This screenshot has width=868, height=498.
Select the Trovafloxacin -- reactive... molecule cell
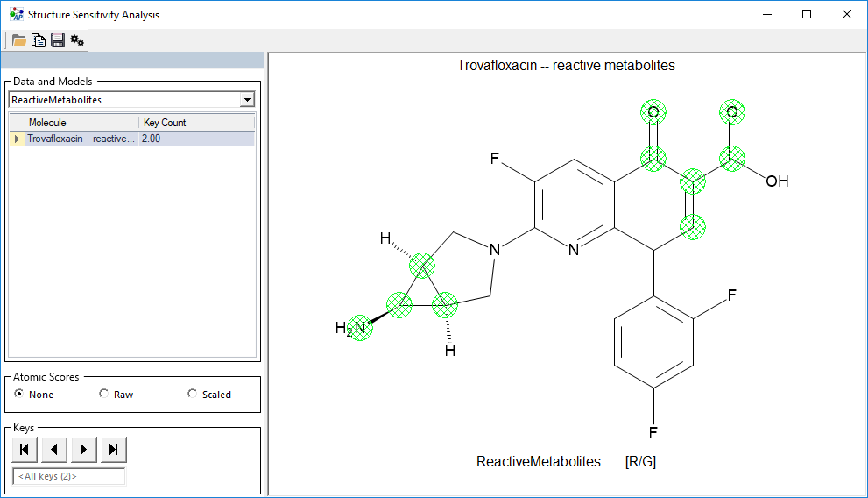coord(81,139)
